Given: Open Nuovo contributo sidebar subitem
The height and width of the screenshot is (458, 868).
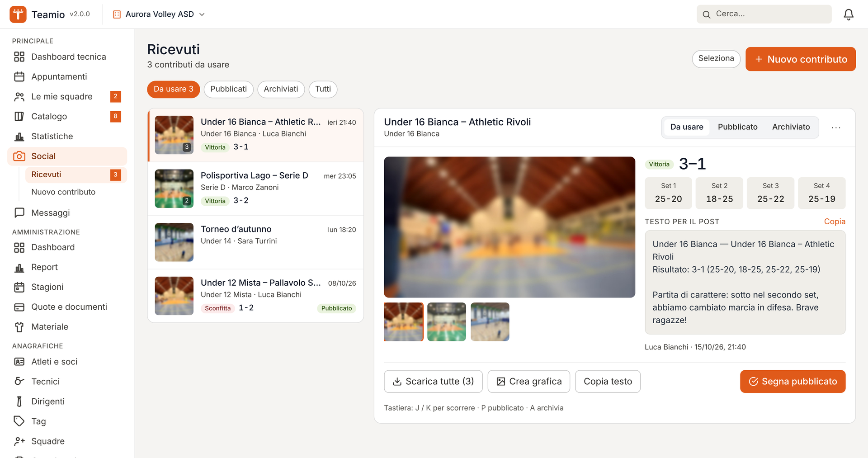Looking at the screenshot, I should click(x=76, y=192).
